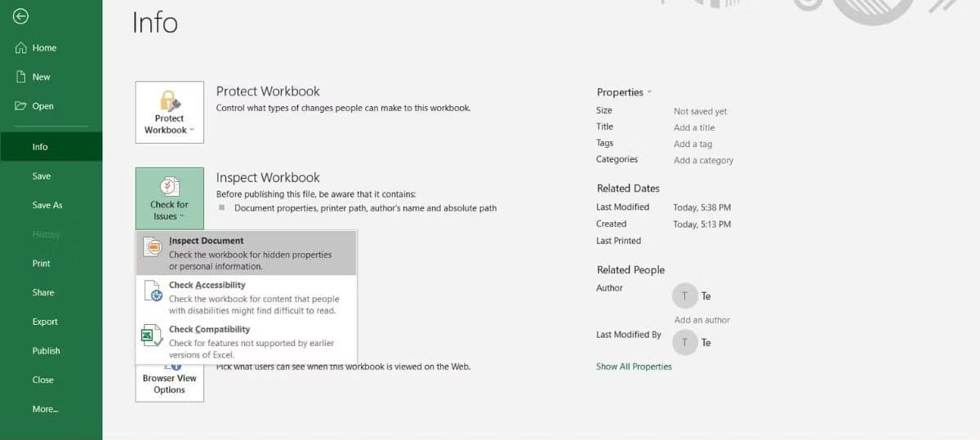Open the Protect Workbook dropdown button
980x440 pixels.
(170, 112)
